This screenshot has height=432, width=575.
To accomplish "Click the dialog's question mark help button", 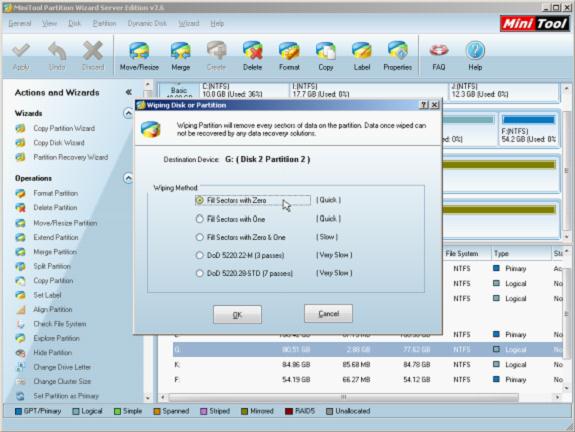I will point(424,105).
